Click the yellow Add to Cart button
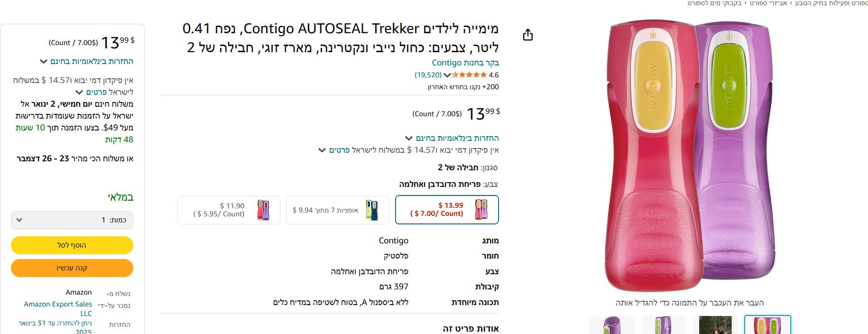This screenshot has width=868, height=334. [x=72, y=245]
